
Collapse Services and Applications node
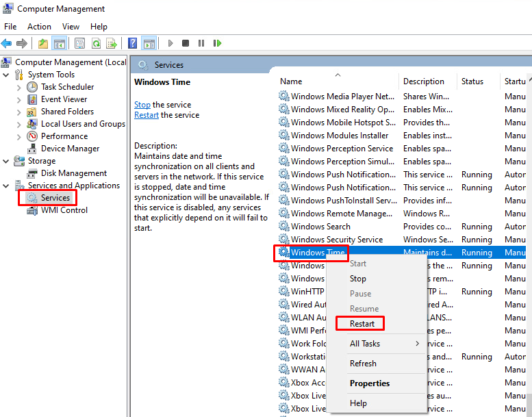(5, 186)
